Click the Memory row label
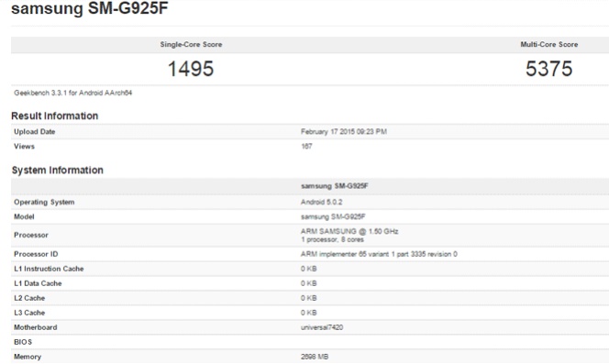 point(28,357)
